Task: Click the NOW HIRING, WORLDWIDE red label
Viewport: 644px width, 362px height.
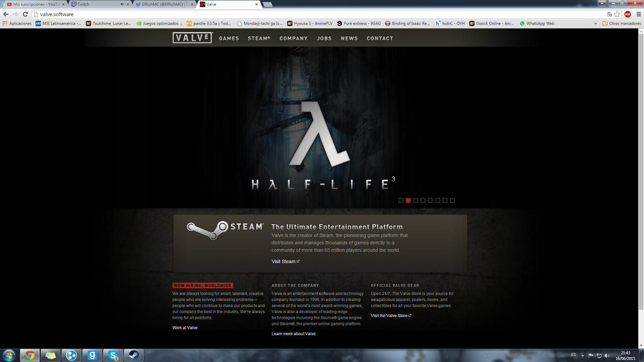Action: click(202, 286)
